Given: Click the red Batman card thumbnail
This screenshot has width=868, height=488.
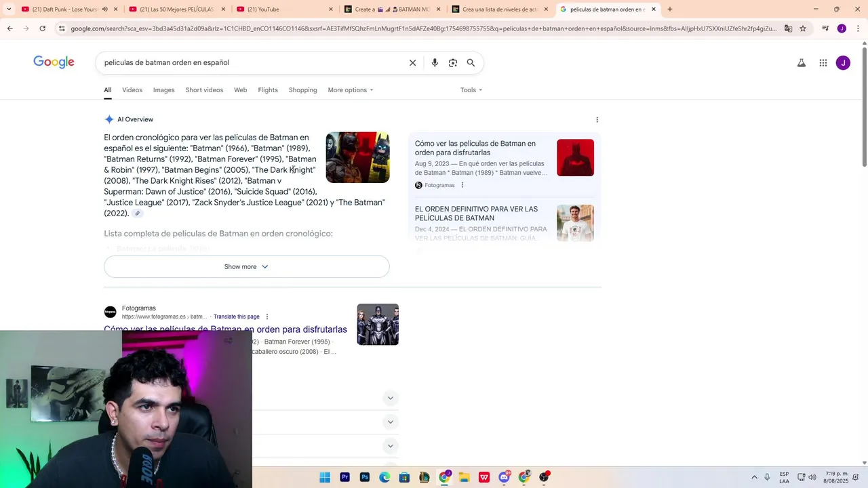Looking at the screenshot, I should click(575, 157).
